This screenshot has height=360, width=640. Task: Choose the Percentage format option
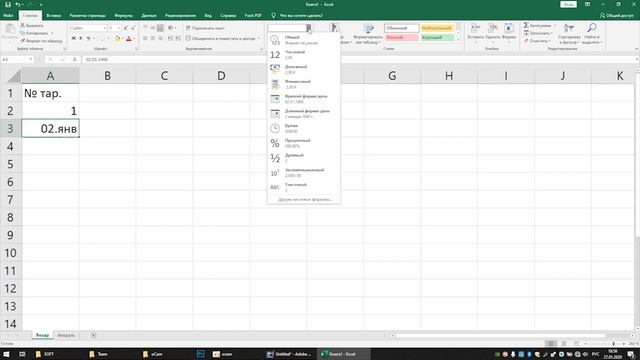[x=304, y=143]
